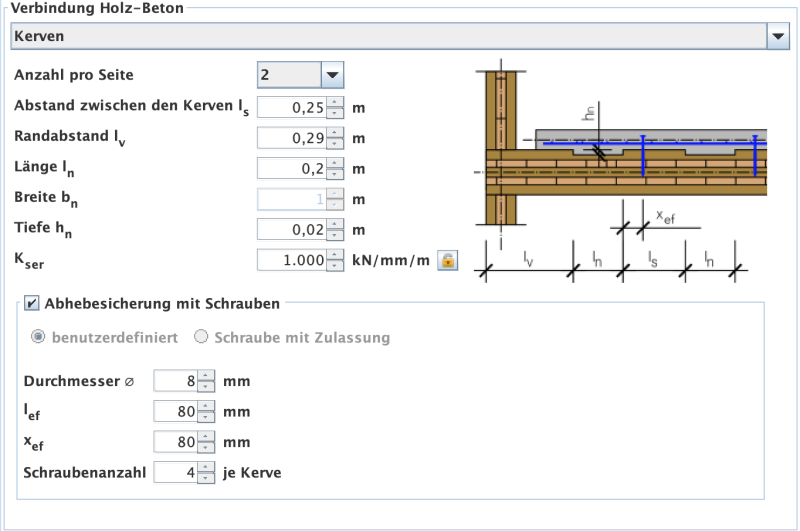This screenshot has width=800, height=531.
Task: Decrease the Schraubenanzahl per Kerve
Action: pos(206,477)
